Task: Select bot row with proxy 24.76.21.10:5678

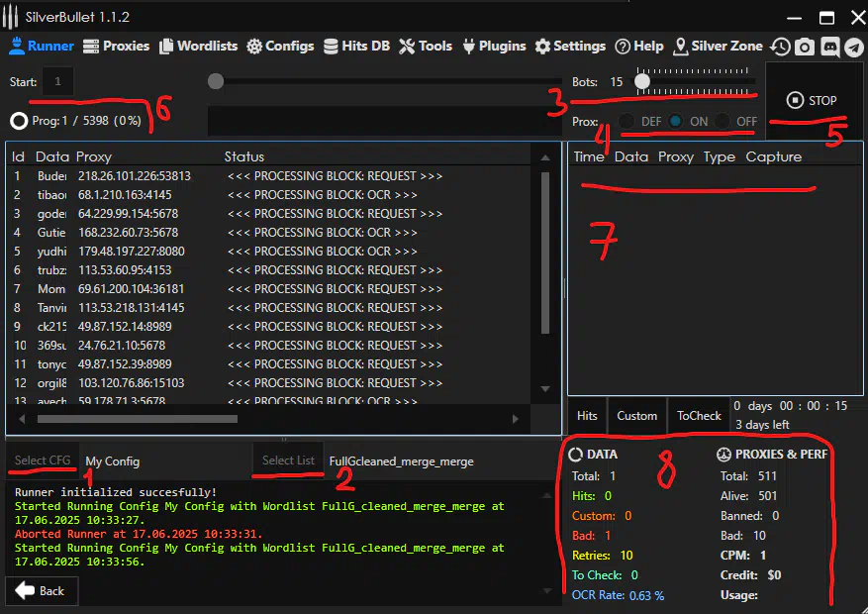Action: pyautogui.click(x=268, y=346)
